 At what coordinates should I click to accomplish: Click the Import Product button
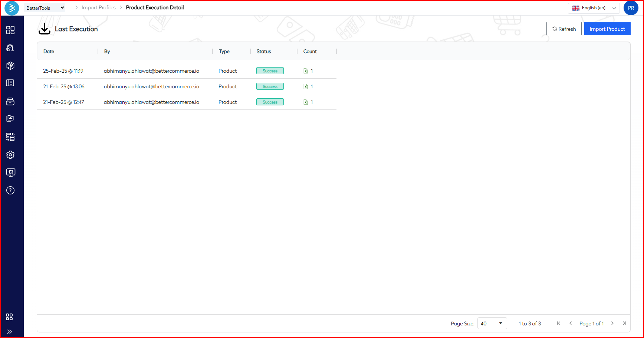pos(607,29)
